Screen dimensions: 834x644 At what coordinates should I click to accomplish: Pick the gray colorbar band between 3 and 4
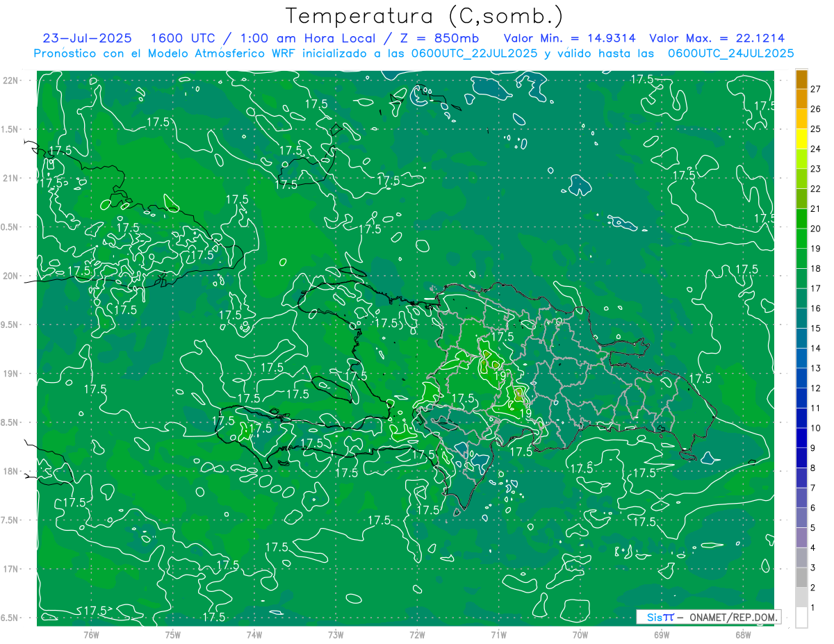[801, 558]
